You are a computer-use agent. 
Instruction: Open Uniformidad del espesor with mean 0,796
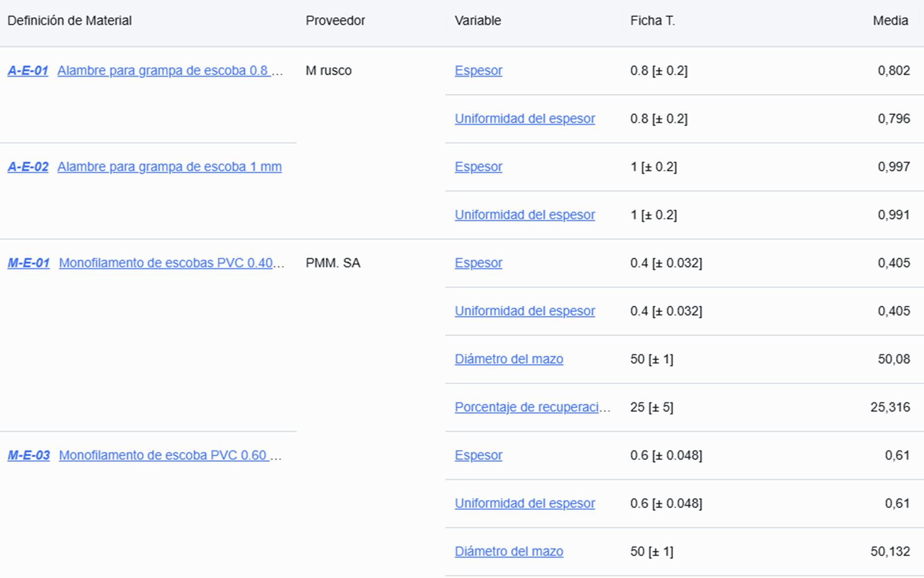click(524, 118)
